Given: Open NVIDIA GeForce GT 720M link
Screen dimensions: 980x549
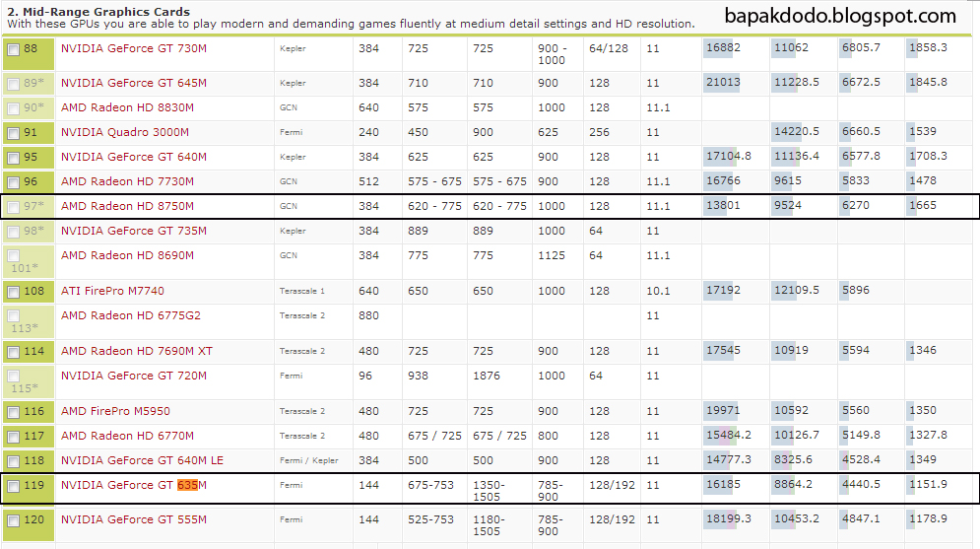Looking at the screenshot, I should [x=134, y=376].
